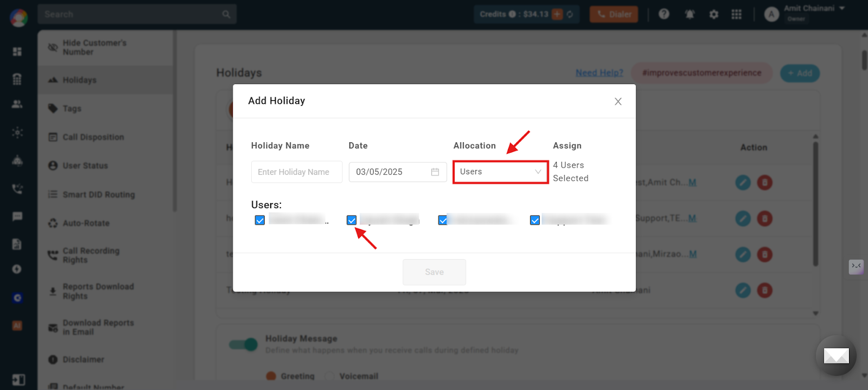Screen dimensions: 868x390
Task: Click the Dialer button
Action: (x=614, y=14)
